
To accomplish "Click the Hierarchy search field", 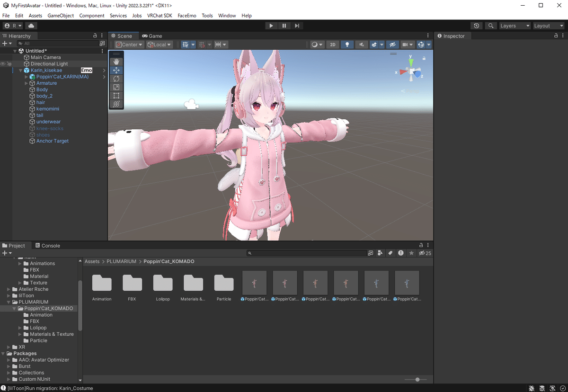I will [58, 44].
